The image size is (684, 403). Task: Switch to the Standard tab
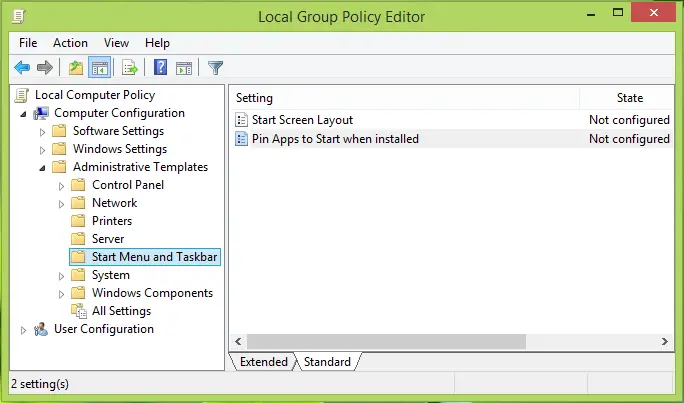(327, 362)
